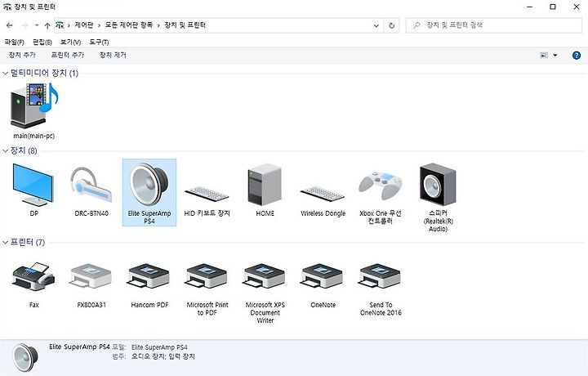Select the Elite SuperAmp PS4 speaker icon
The height and width of the screenshot is (376, 588).
pyautogui.click(x=149, y=185)
